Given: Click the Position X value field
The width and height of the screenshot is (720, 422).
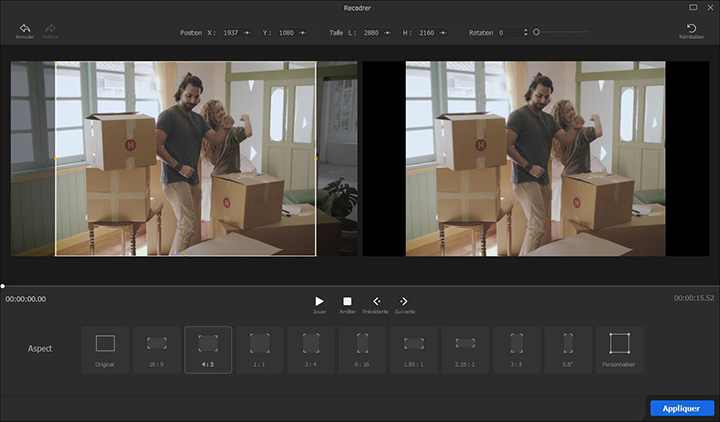Looking at the screenshot, I should (x=228, y=33).
